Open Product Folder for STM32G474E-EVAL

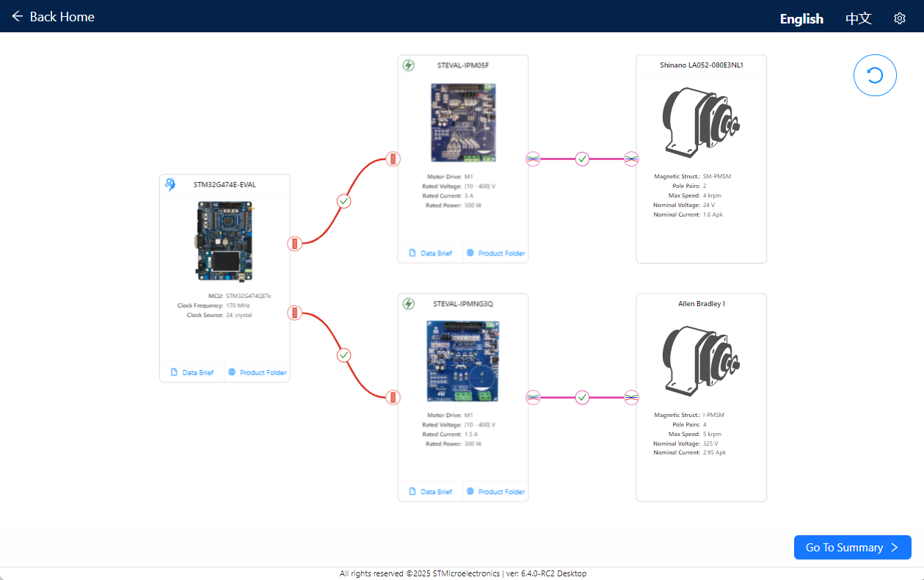coord(257,372)
